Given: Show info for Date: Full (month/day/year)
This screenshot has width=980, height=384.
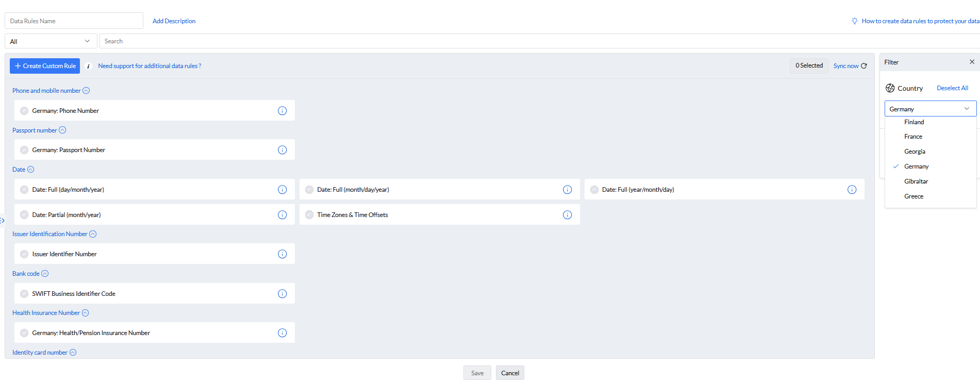Looking at the screenshot, I should tap(567, 190).
